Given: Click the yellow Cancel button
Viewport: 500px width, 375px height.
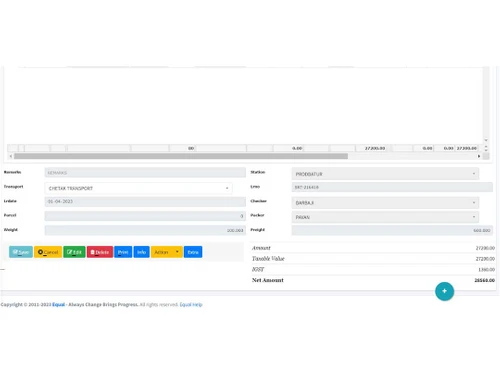Looking at the screenshot, I should (x=48, y=252).
